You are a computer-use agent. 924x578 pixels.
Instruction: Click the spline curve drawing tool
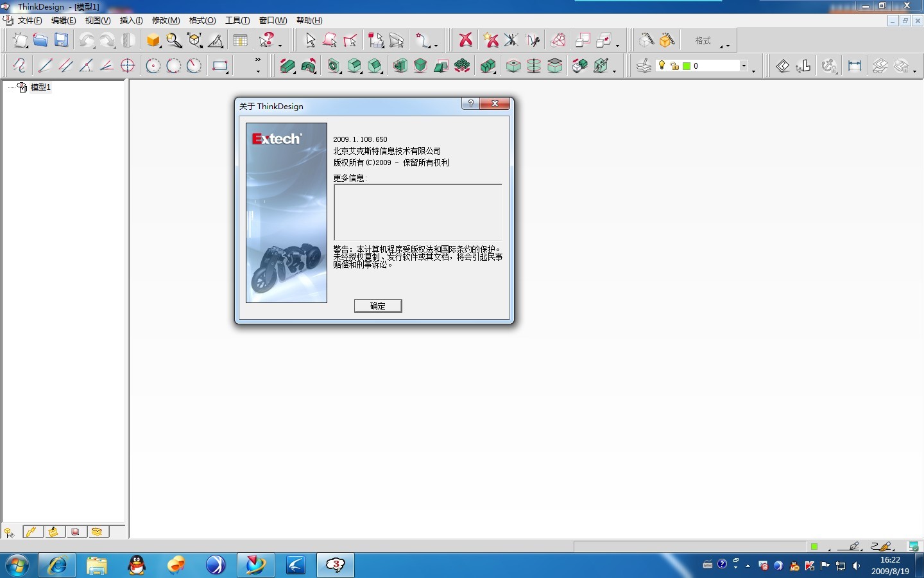click(x=19, y=66)
